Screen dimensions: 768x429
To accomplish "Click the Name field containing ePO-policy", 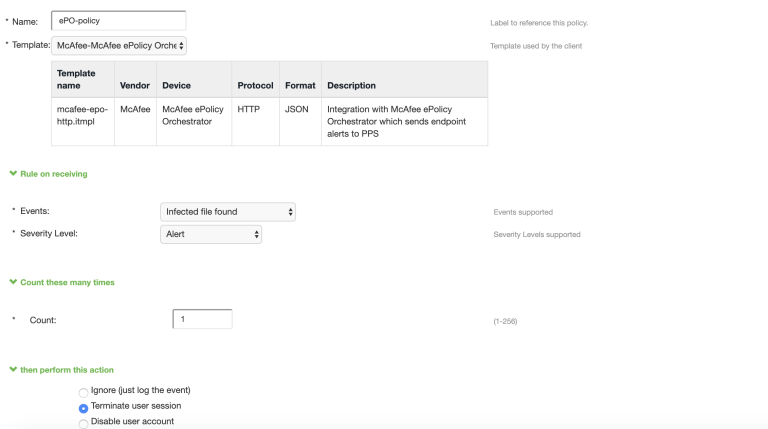I will [119, 21].
